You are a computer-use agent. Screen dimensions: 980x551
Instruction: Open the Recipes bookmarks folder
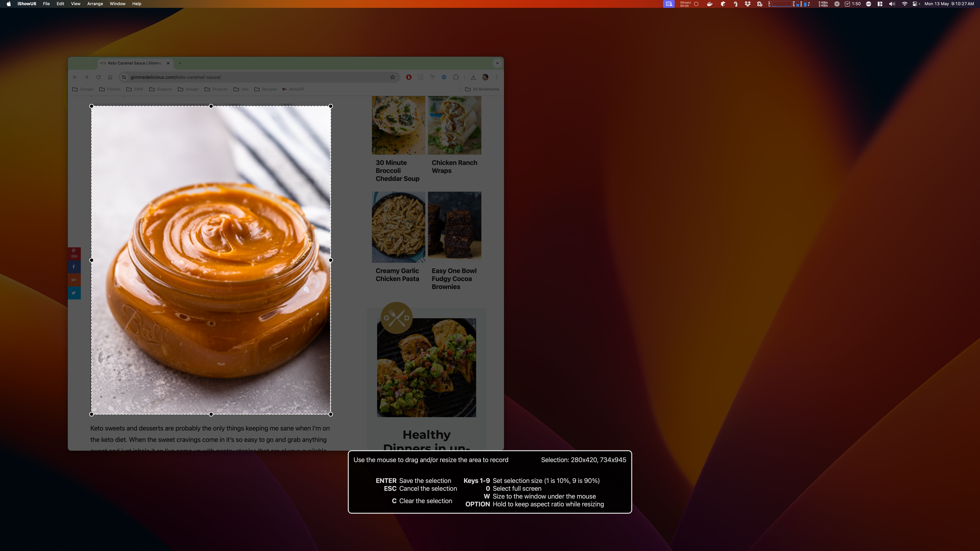(x=266, y=89)
